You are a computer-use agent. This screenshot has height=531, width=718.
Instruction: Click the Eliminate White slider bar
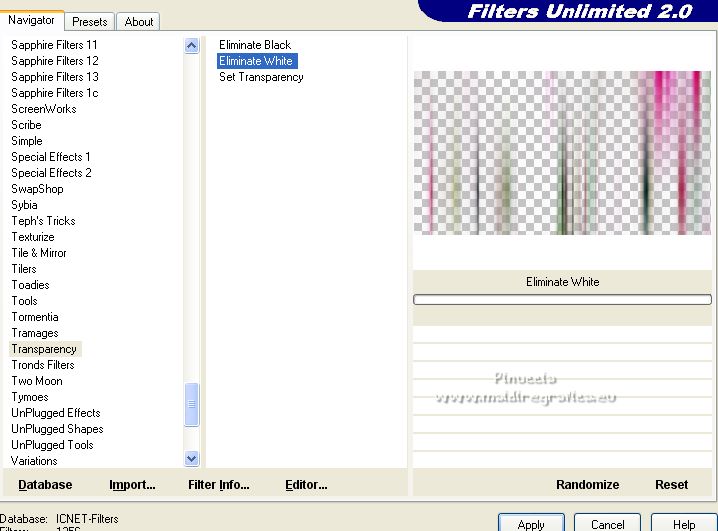[x=562, y=299]
